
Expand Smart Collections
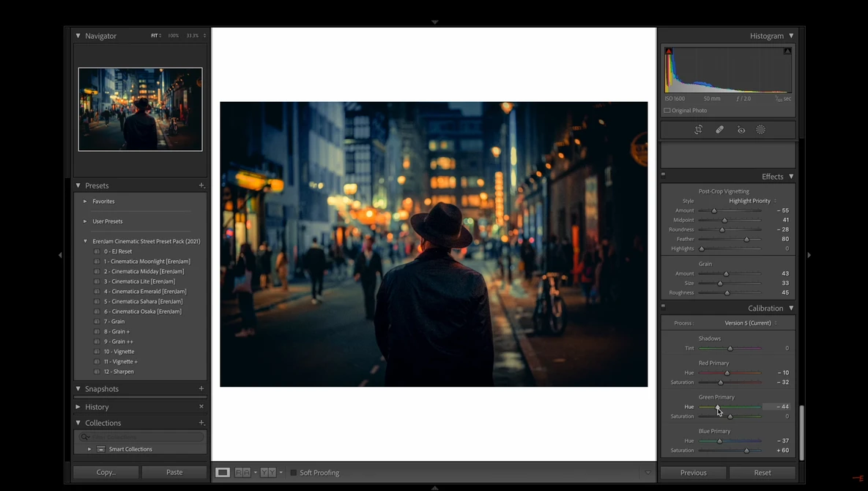89,449
